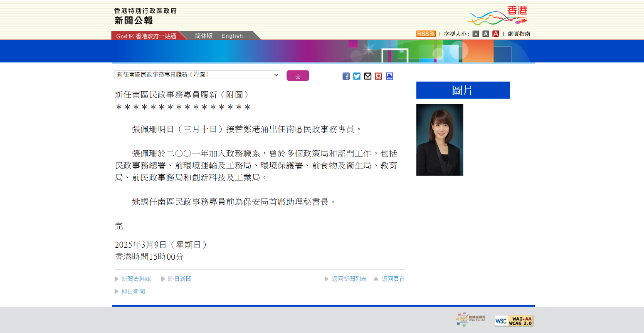
Task: Switch to 简体版 simplified Chinese version
Action: pos(204,36)
